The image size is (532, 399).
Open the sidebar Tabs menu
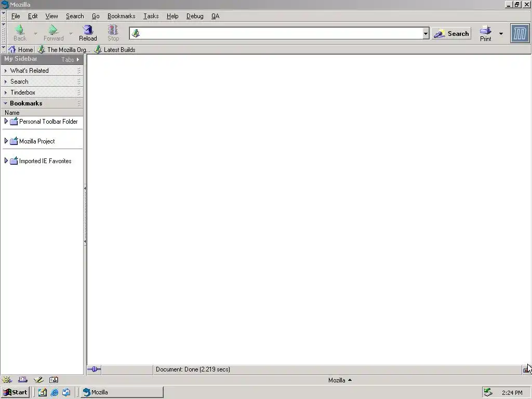coord(70,59)
